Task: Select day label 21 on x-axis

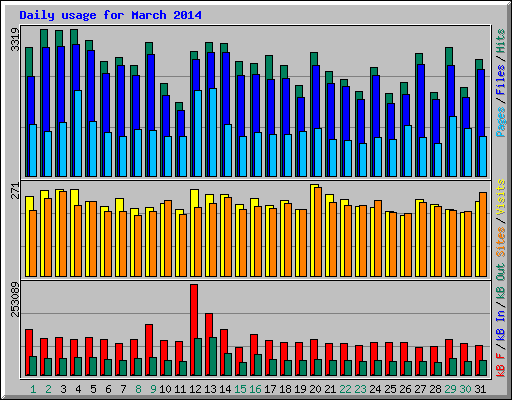Action: 330,389
